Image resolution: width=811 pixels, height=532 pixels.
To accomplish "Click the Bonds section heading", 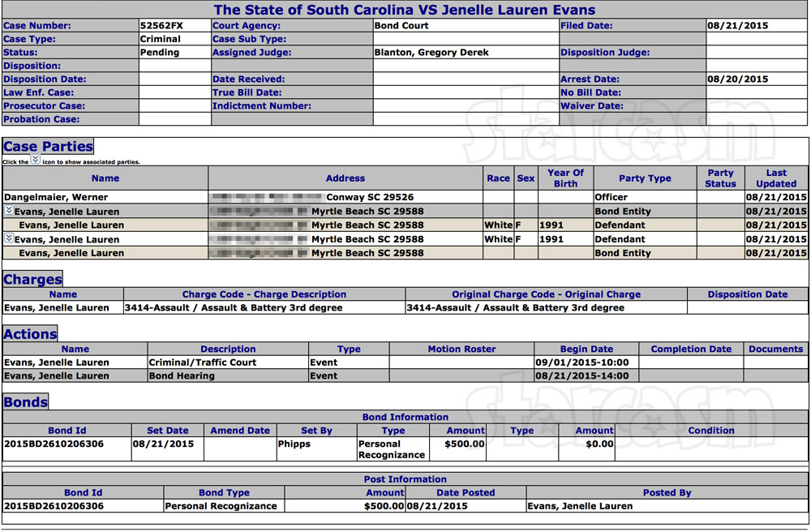I will tap(25, 401).
